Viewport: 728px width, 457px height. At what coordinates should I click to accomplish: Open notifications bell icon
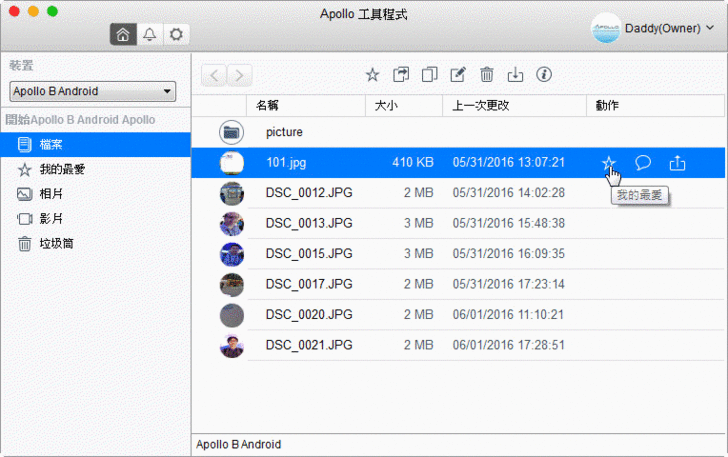[x=149, y=35]
